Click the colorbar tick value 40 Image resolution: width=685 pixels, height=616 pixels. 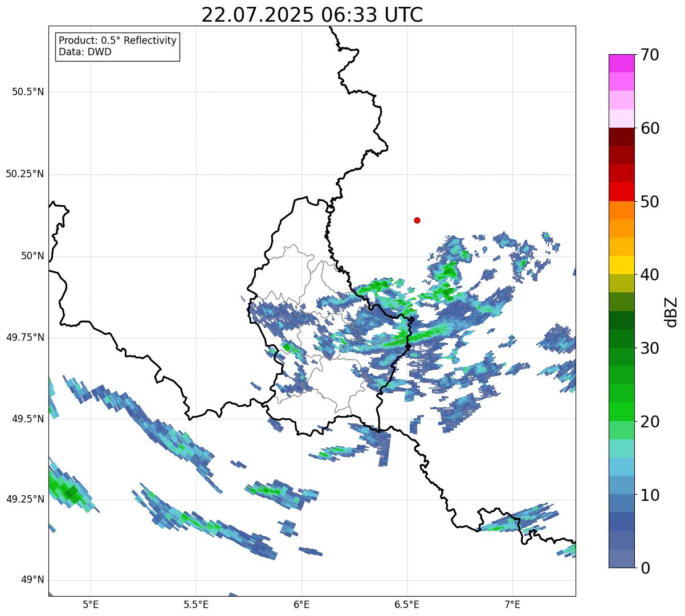pos(650,275)
